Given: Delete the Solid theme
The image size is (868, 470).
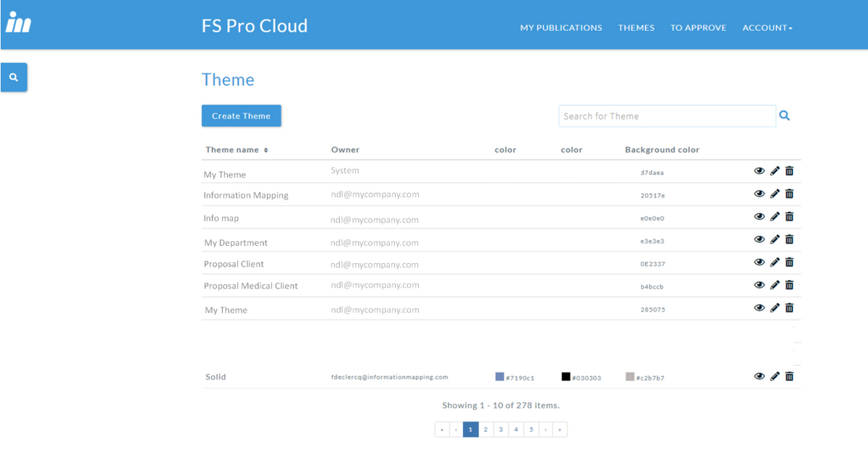Looking at the screenshot, I should pos(789,377).
